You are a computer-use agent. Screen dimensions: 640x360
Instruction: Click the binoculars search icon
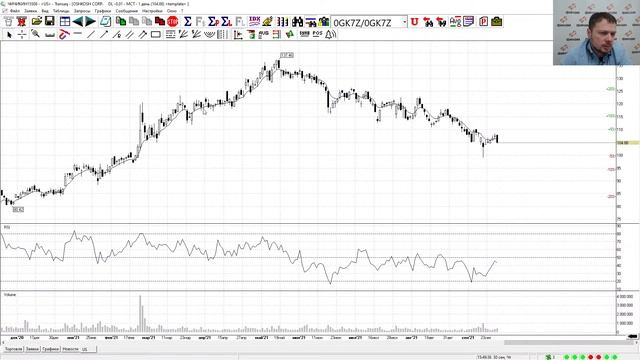pos(298,22)
